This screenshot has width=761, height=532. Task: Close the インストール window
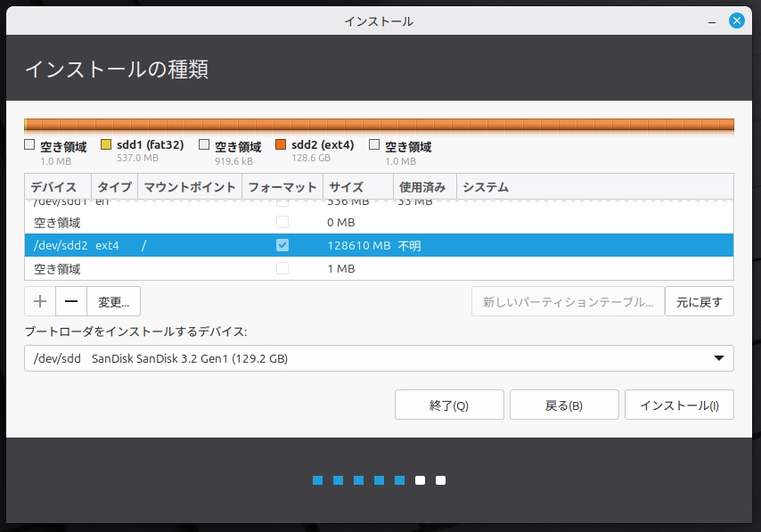737,20
